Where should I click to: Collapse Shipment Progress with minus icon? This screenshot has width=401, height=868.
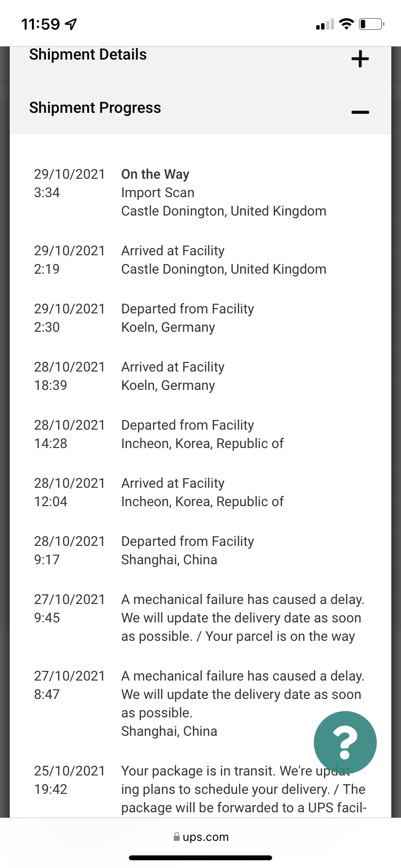[x=360, y=112]
